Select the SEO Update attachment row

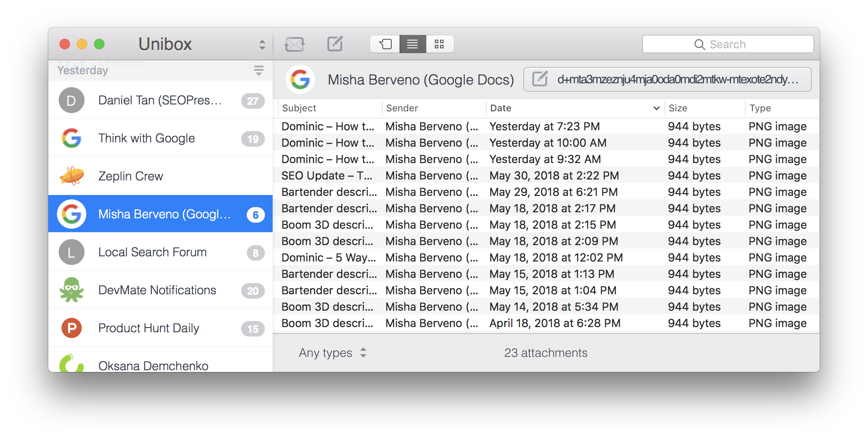click(546, 176)
